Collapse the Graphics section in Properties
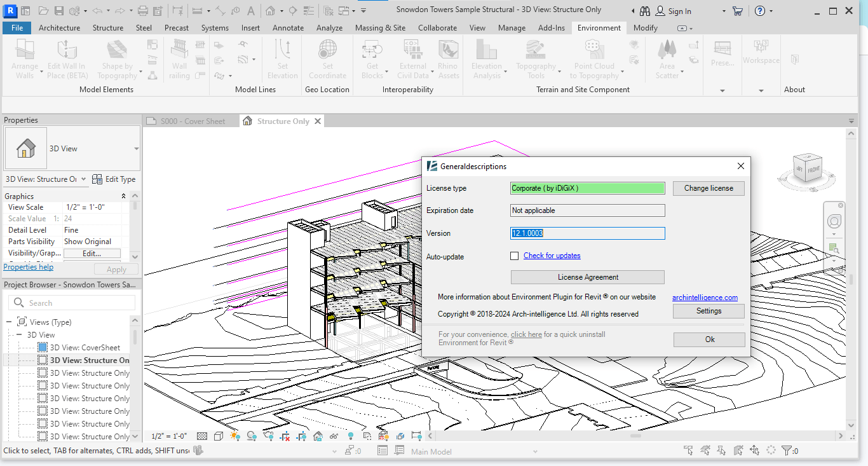Viewport: 868px width, 466px height. coord(123,196)
